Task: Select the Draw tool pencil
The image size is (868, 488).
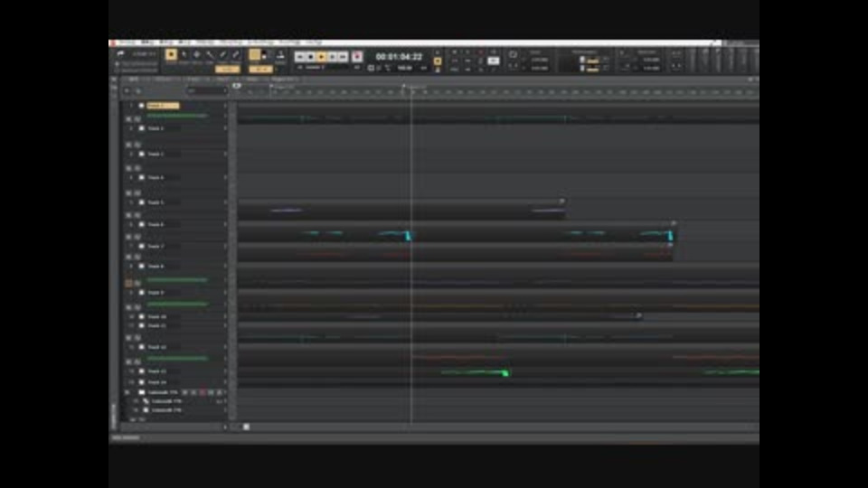Action: (x=223, y=54)
